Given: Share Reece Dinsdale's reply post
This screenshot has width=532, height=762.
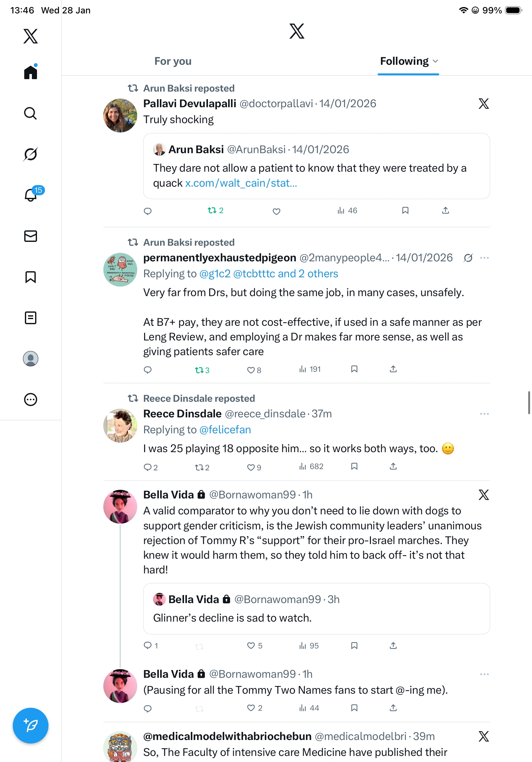Looking at the screenshot, I should tap(393, 467).
